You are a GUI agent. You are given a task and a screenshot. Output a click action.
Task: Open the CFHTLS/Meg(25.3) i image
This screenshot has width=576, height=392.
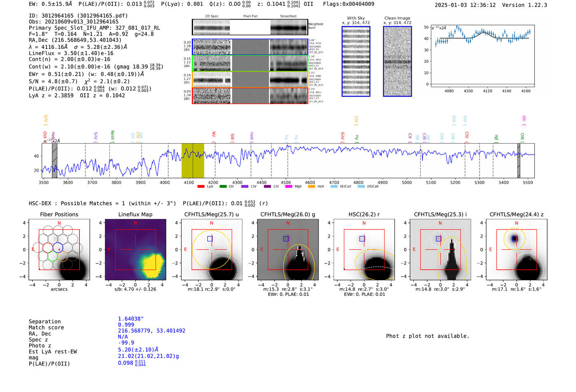[x=440, y=250]
